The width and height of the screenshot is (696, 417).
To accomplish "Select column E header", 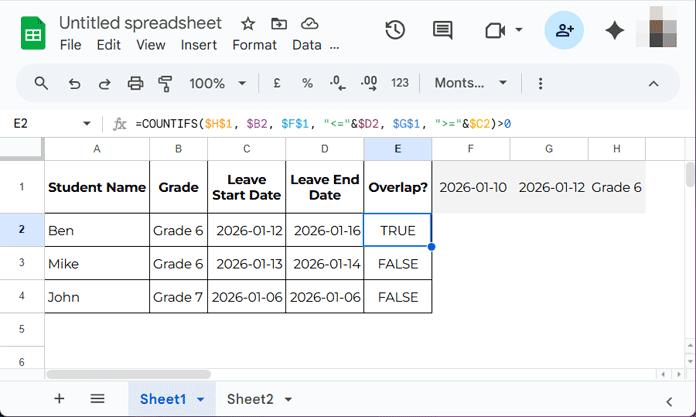I will (x=398, y=149).
